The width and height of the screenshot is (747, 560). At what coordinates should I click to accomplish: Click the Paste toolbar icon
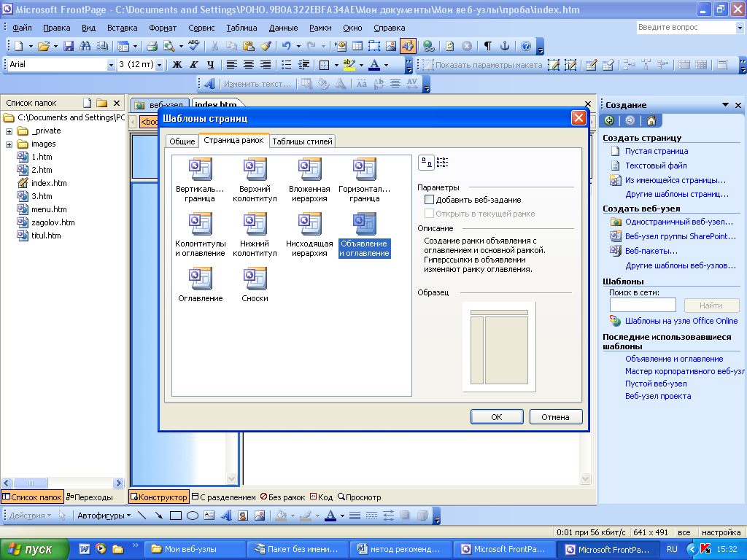click(x=248, y=46)
